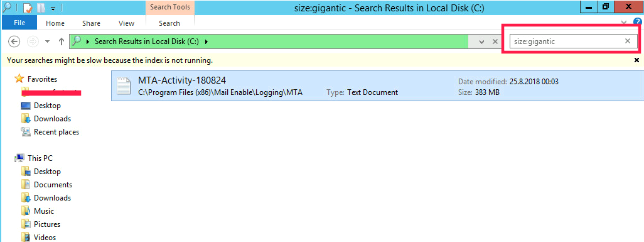Expand the chevron after the breadcrumb
This screenshot has height=242, width=644.
pyautogui.click(x=206, y=41)
